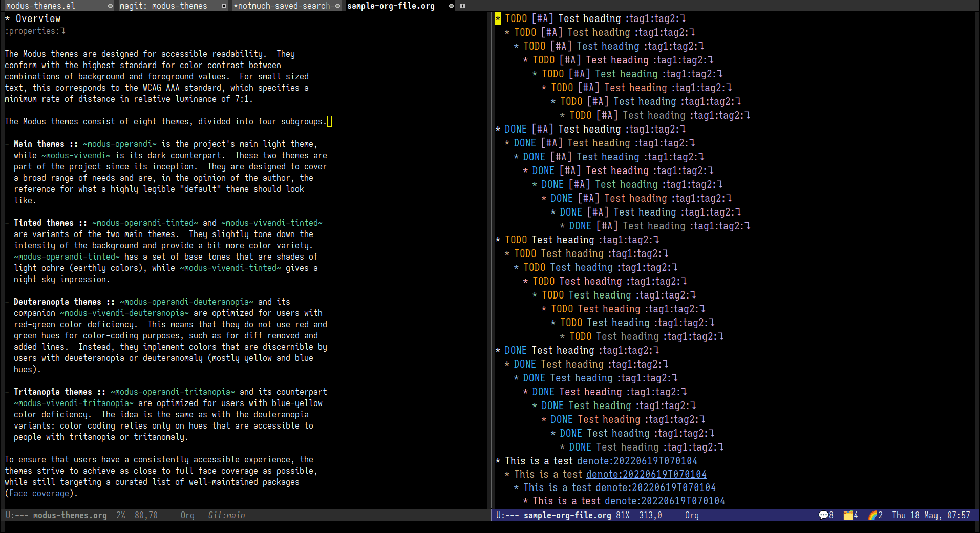
Task: Open denote link in fourth-level 'This is a test' heading
Action: (x=665, y=501)
